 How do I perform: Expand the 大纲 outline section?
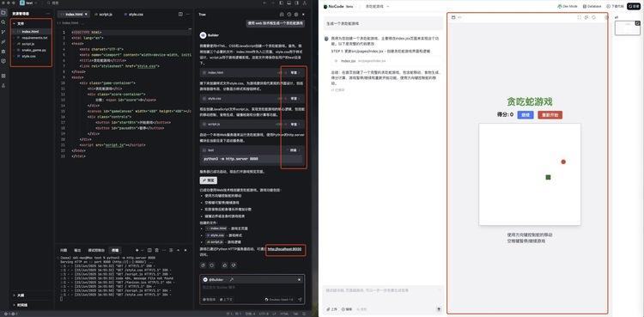pyautogui.click(x=21, y=296)
